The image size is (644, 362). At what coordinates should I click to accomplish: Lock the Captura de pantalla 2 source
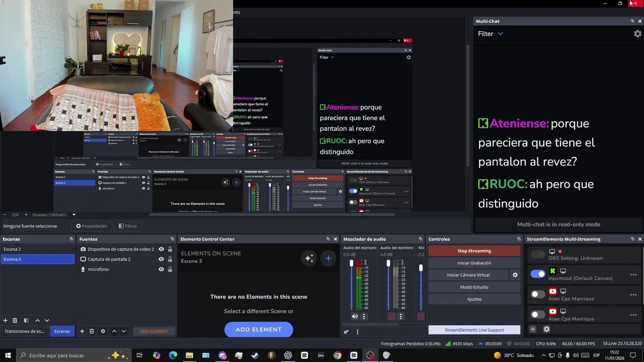pos(170,259)
